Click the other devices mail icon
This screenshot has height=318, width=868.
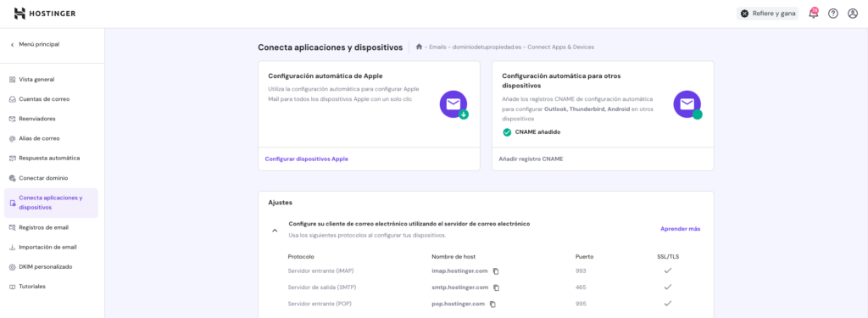click(687, 104)
